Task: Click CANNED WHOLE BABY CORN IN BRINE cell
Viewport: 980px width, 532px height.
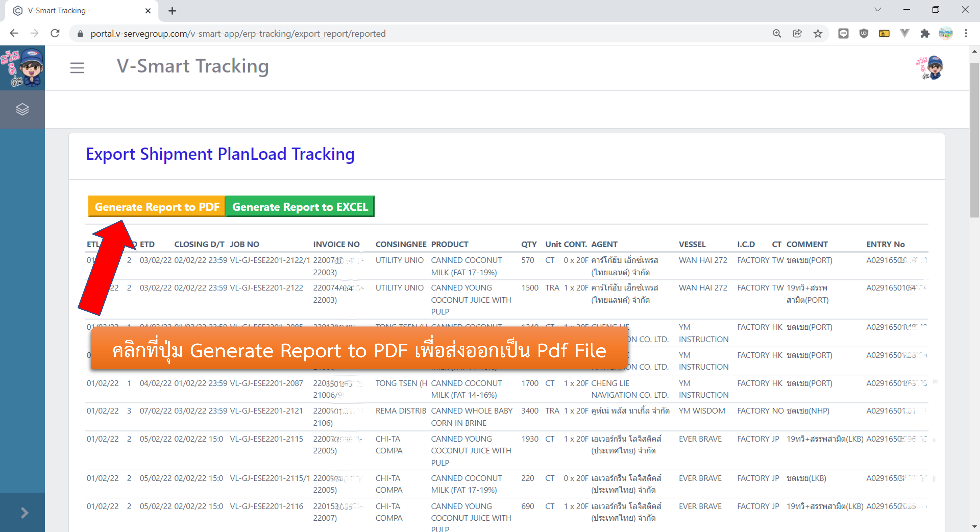Action: (472, 417)
